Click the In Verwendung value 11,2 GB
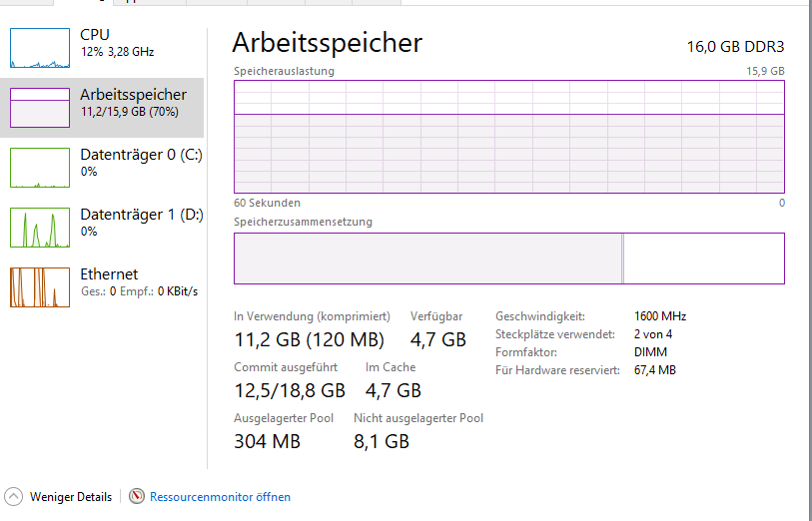The width and height of the screenshot is (812, 521). [x=267, y=339]
